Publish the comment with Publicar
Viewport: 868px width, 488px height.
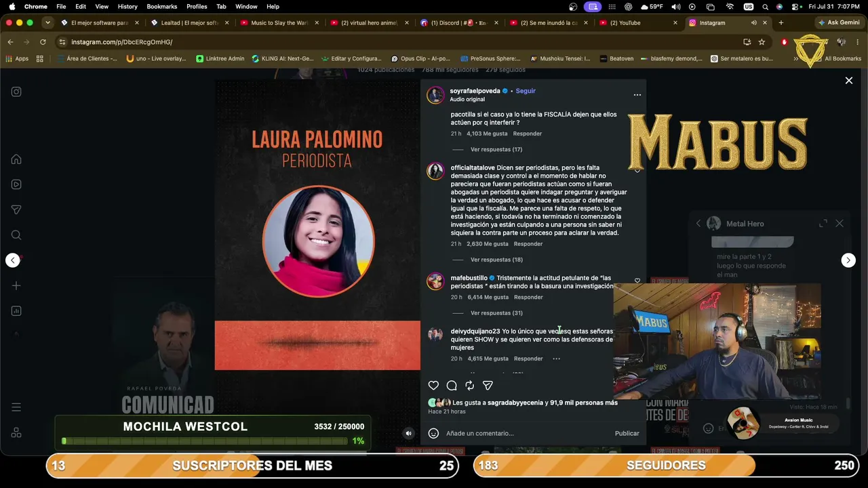tap(627, 433)
